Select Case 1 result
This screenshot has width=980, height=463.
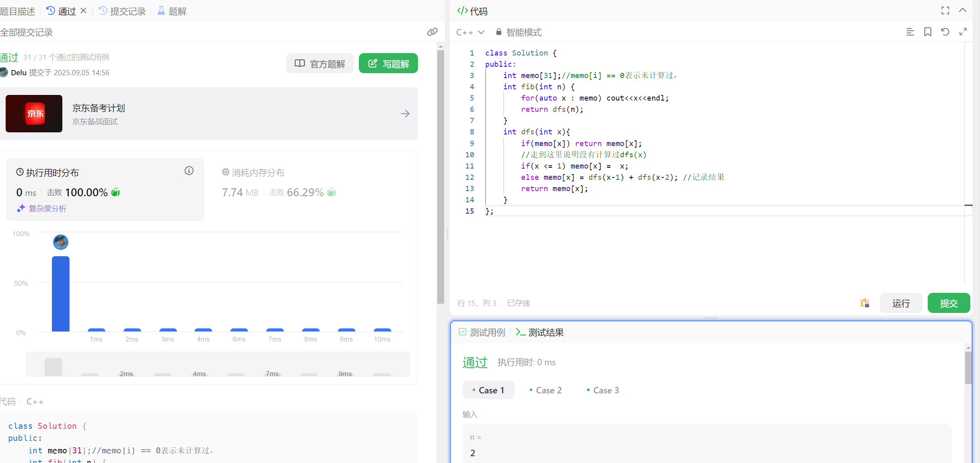point(488,390)
